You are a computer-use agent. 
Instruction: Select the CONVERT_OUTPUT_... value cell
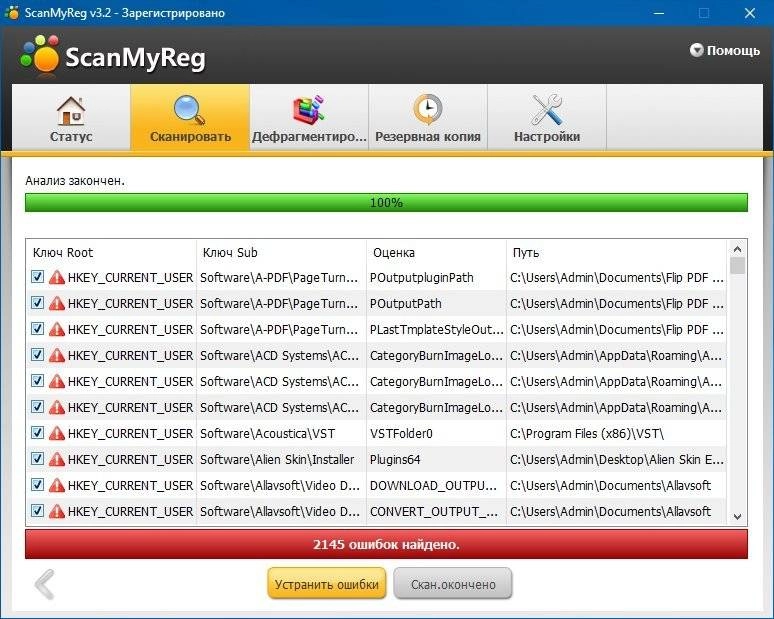436,511
